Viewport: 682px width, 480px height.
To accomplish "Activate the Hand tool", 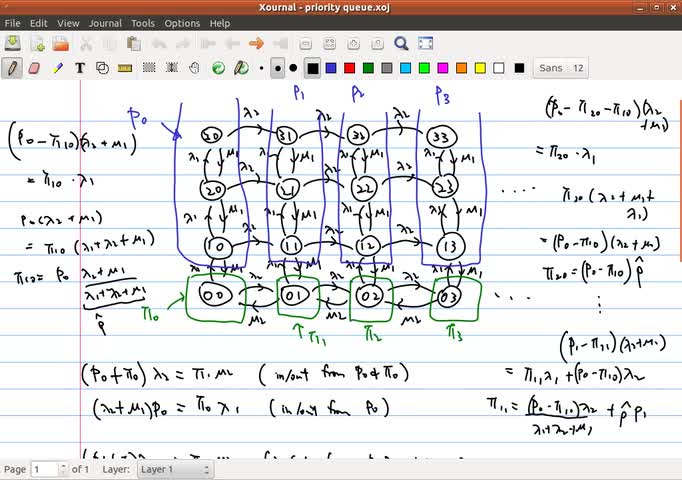I will 194,68.
